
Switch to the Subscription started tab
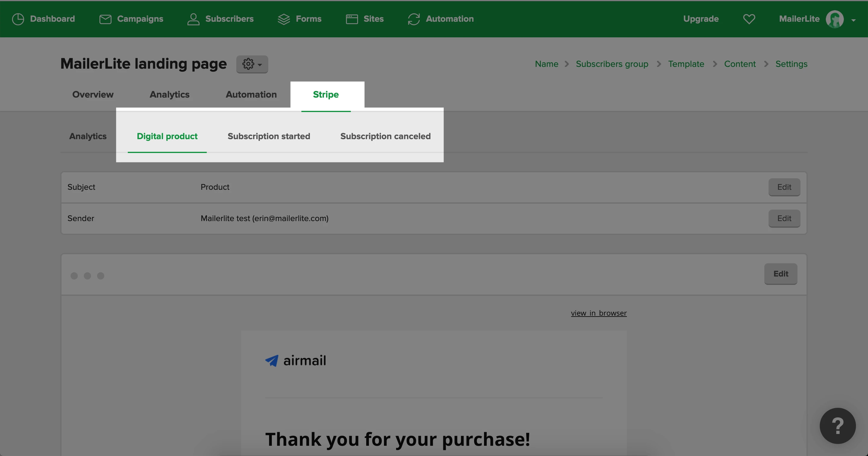(x=269, y=136)
